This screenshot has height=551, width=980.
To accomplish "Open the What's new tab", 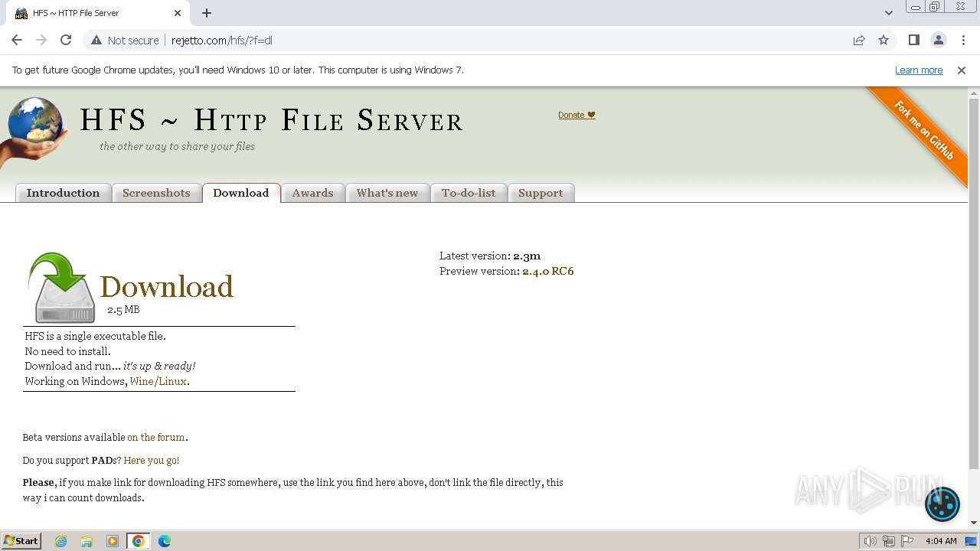I will point(387,193).
